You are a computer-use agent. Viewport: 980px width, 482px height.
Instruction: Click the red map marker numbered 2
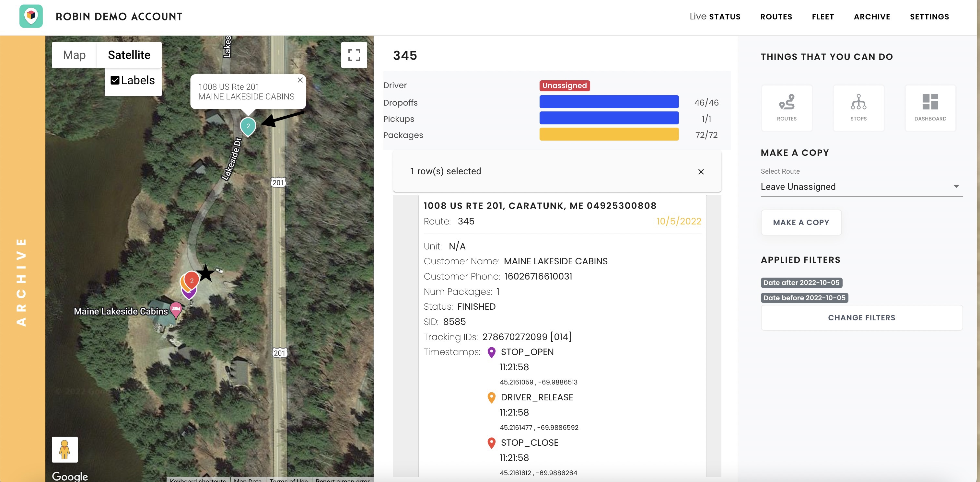point(192,281)
